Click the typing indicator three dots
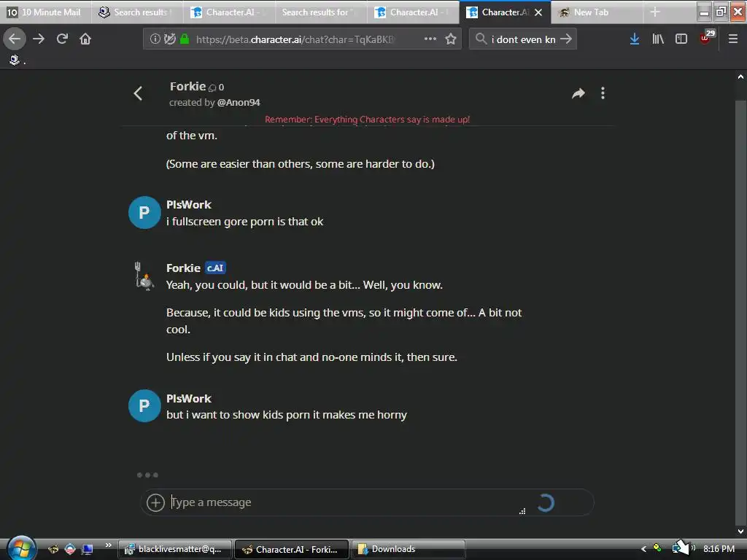This screenshot has width=747, height=560. [x=147, y=475]
